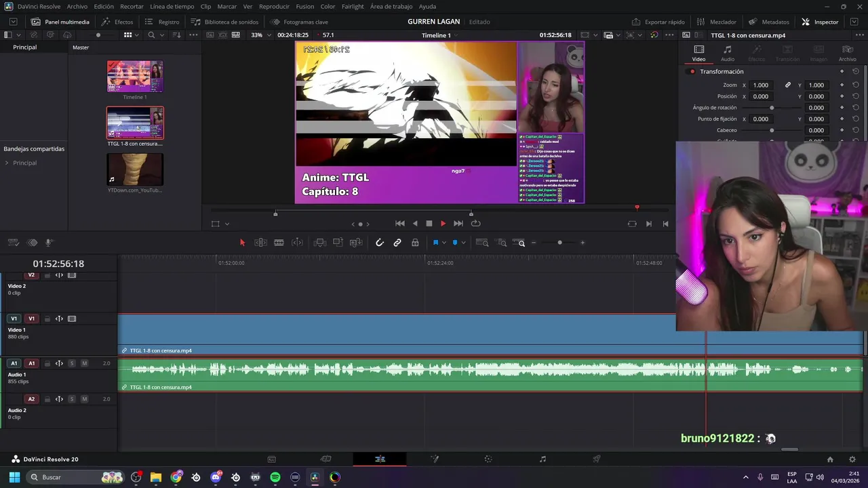Open the Línea de tiempo menu
Image resolution: width=868 pixels, height=488 pixels.
pos(172,6)
